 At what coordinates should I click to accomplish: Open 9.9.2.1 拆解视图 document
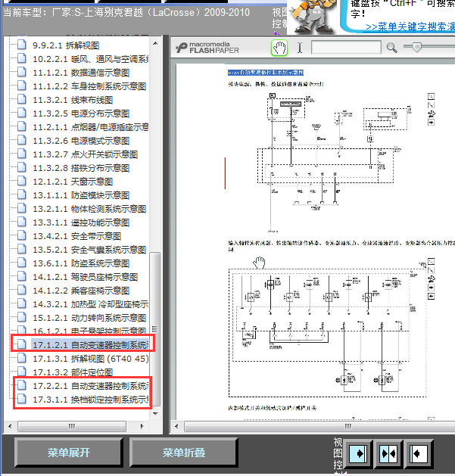coord(66,45)
